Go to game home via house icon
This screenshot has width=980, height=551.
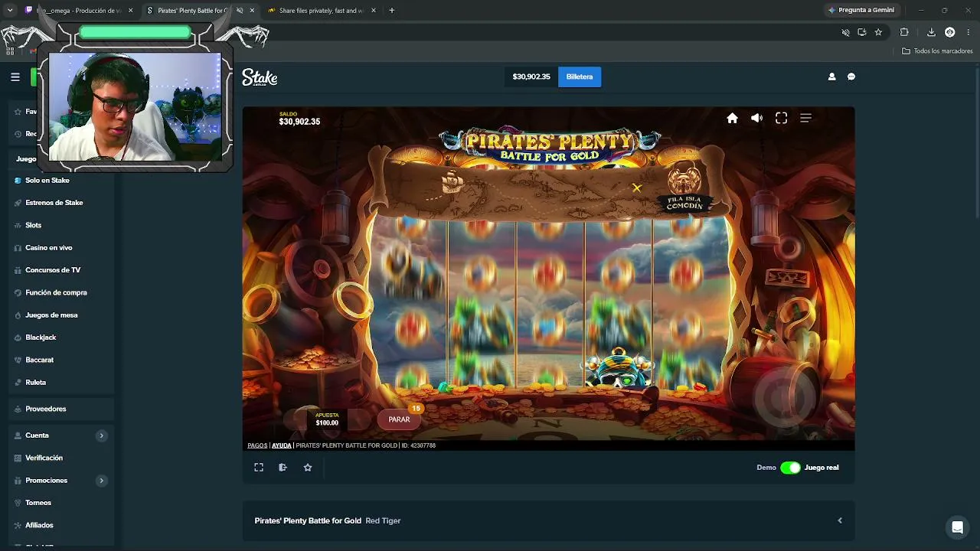pos(732,118)
